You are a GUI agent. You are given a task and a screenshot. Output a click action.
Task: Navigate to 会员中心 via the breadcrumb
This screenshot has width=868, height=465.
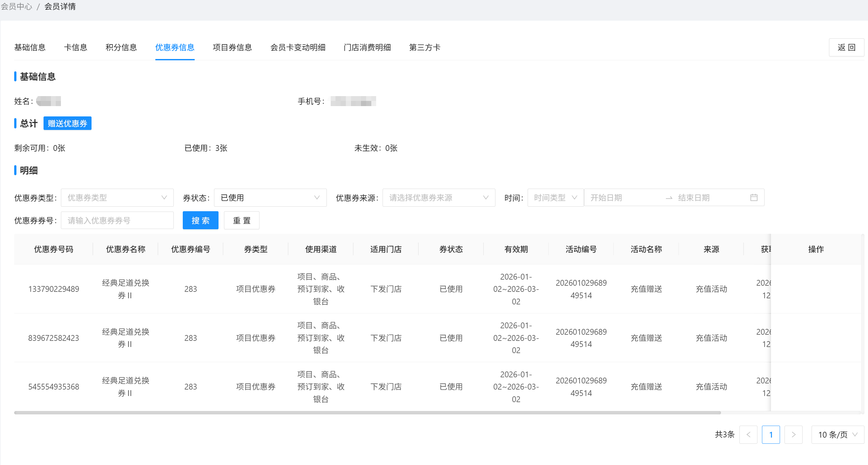(16, 6)
